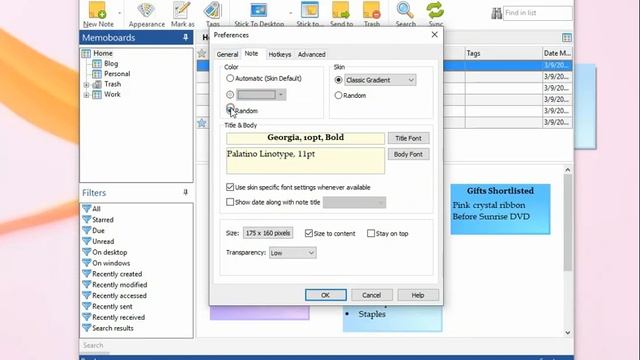Open the Stick To Desktop dropdown arrow

[290, 13]
